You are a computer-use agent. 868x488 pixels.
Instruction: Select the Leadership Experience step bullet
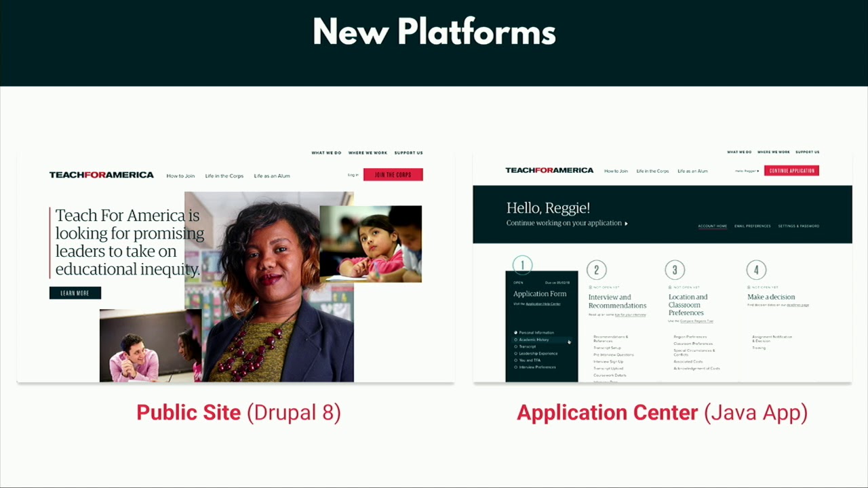point(515,353)
